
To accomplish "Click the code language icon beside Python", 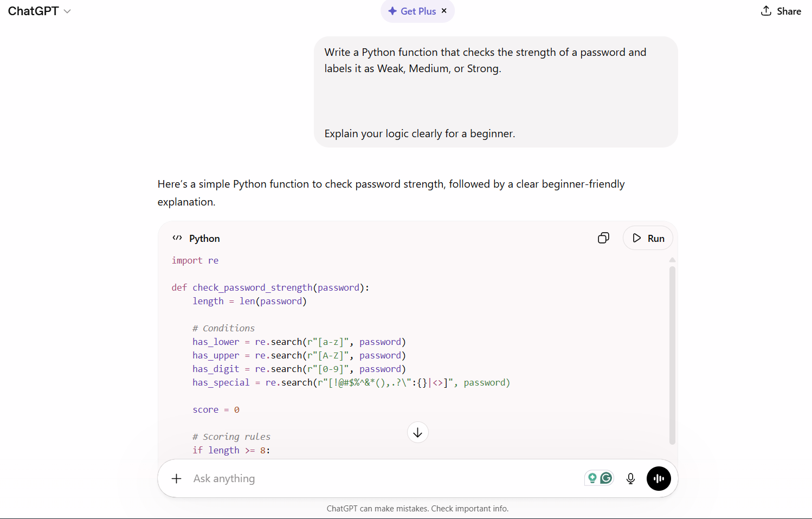I will click(x=177, y=238).
